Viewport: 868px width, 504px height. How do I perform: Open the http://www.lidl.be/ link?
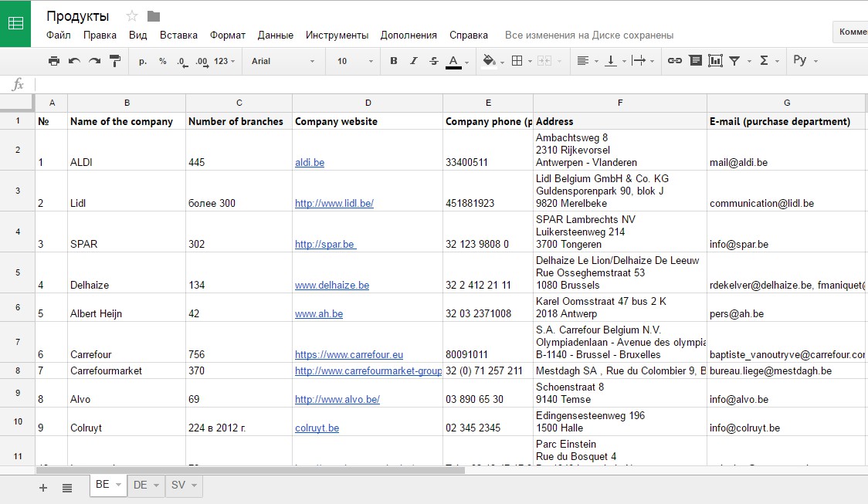[x=334, y=204]
